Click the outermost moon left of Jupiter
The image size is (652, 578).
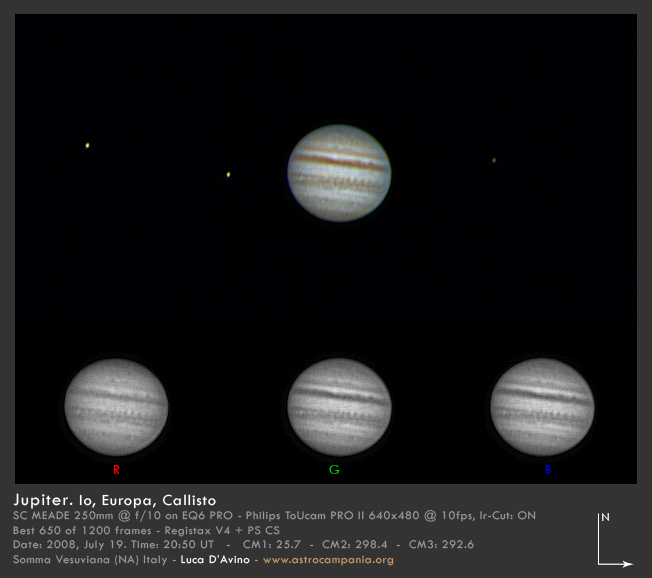87,146
